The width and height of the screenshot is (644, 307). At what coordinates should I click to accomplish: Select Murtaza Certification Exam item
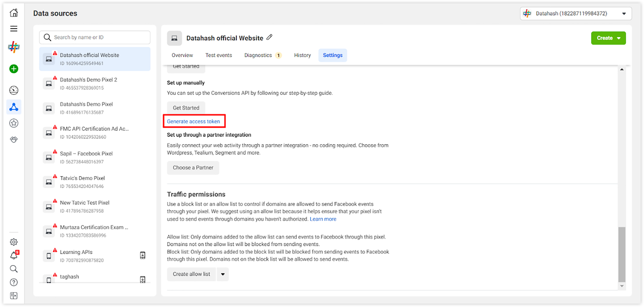click(x=95, y=231)
